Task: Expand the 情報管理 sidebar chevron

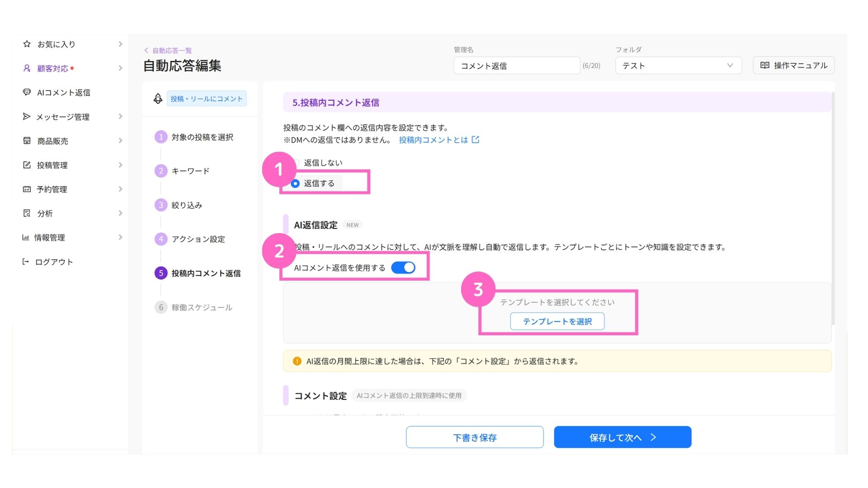Action: pyautogui.click(x=120, y=237)
